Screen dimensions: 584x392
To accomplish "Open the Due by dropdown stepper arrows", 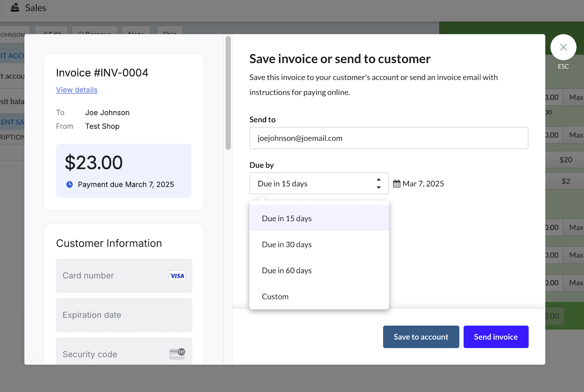I will (378, 183).
